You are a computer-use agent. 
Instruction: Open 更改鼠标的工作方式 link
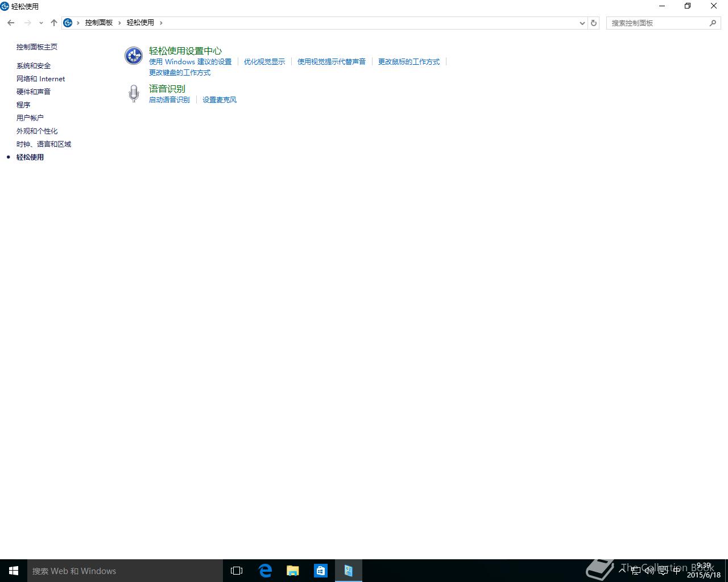[x=409, y=62]
